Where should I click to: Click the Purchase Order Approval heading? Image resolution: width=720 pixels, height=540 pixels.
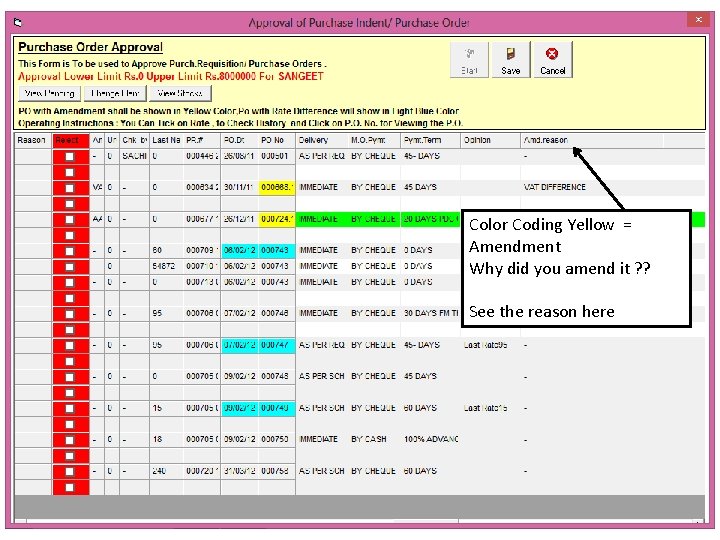(90, 47)
